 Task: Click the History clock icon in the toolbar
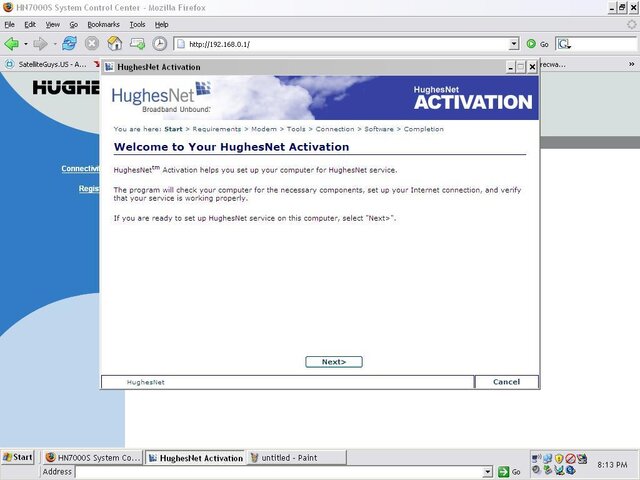tap(160, 44)
